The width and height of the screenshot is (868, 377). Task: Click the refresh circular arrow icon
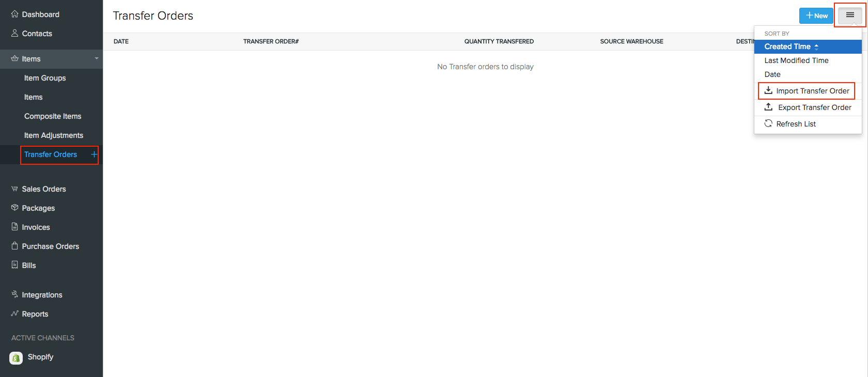(x=768, y=123)
